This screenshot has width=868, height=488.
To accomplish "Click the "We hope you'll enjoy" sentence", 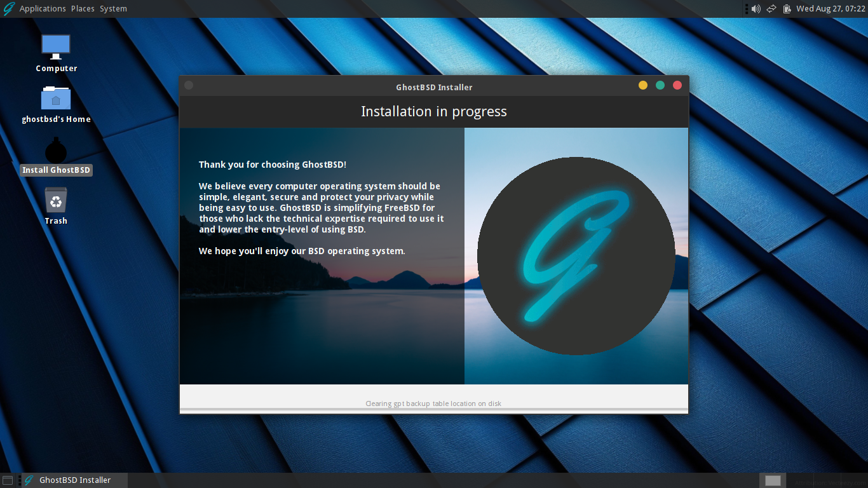I will (302, 251).
